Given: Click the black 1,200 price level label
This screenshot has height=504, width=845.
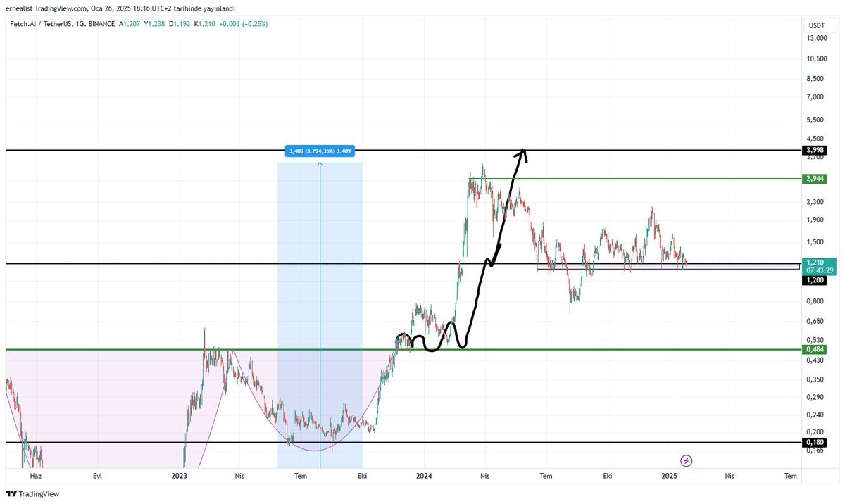Looking at the screenshot, I should click(x=814, y=280).
